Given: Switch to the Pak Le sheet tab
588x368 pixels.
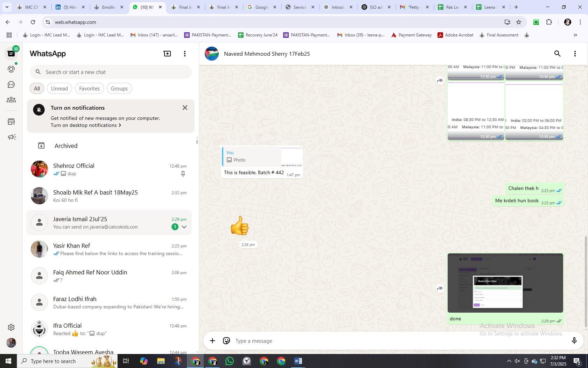Looking at the screenshot, I should (x=453, y=7).
